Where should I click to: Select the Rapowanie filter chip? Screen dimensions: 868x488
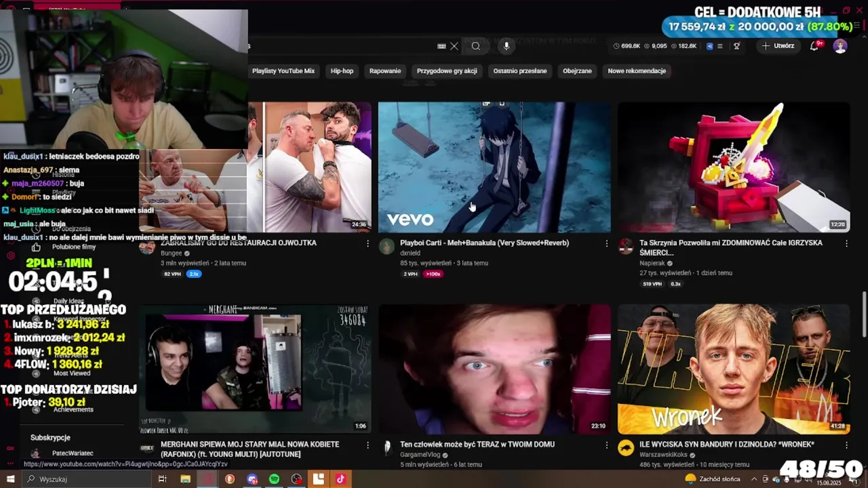coord(385,70)
